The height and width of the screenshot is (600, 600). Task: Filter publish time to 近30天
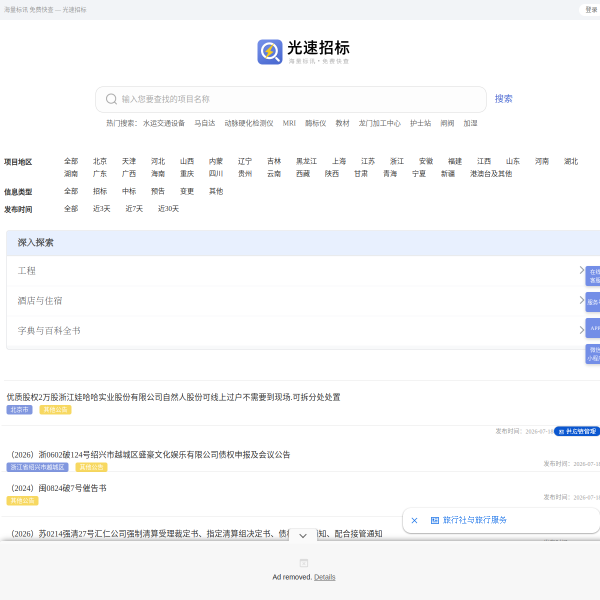click(168, 209)
